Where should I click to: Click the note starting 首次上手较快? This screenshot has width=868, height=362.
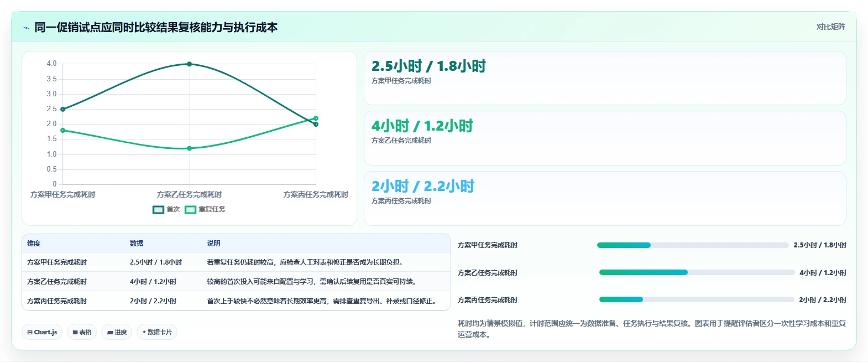point(323,301)
